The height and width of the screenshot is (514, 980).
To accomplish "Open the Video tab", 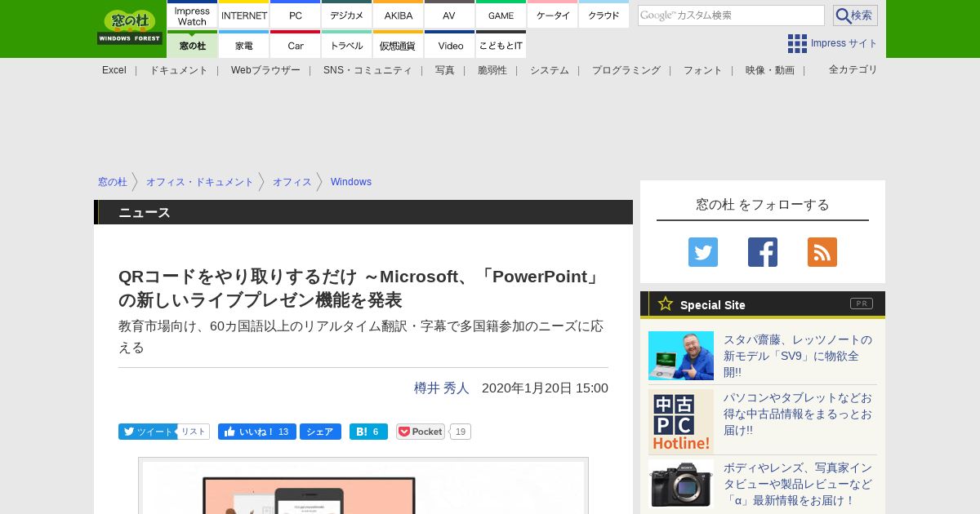I will (x=449, y=45).
